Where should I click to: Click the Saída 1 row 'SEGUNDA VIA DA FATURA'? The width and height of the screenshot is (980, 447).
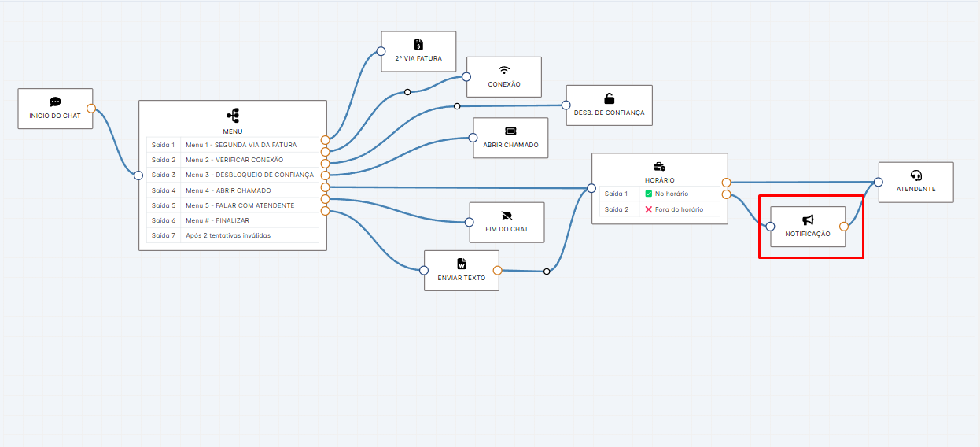241,145
